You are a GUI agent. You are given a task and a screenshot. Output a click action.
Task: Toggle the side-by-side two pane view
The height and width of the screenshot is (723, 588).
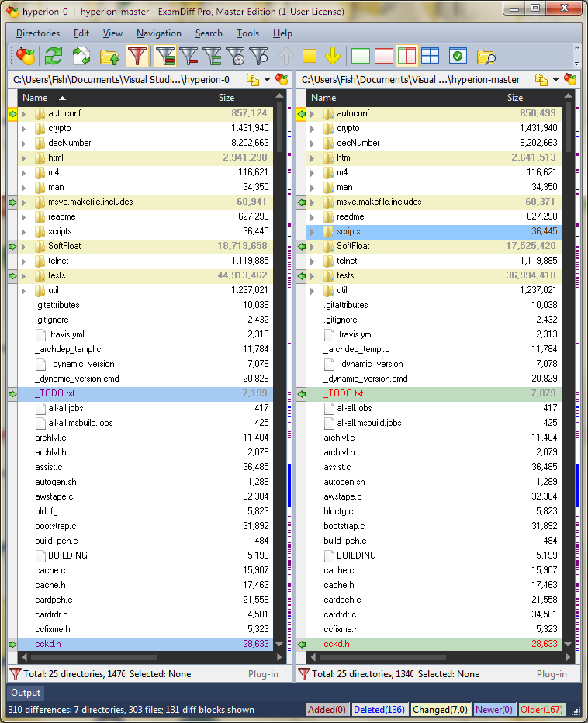pos(406,57)
